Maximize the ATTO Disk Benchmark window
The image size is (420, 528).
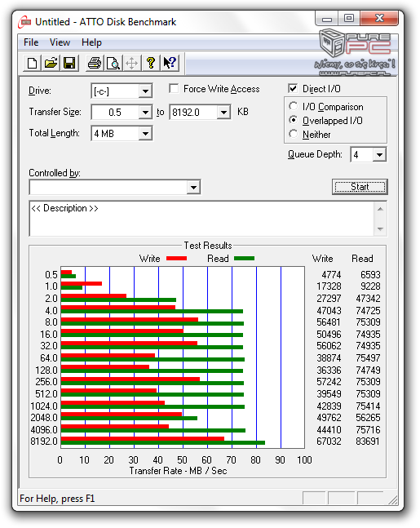pos(349,19)
